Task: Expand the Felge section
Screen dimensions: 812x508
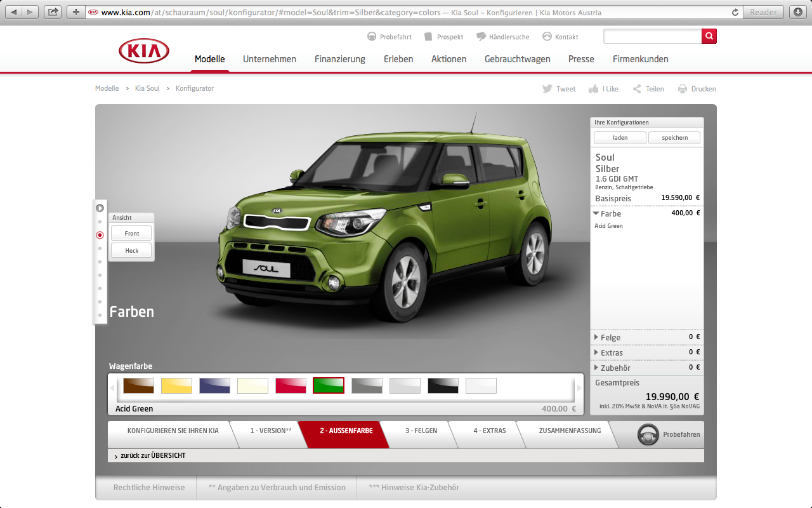Action: tap(596, 337)
